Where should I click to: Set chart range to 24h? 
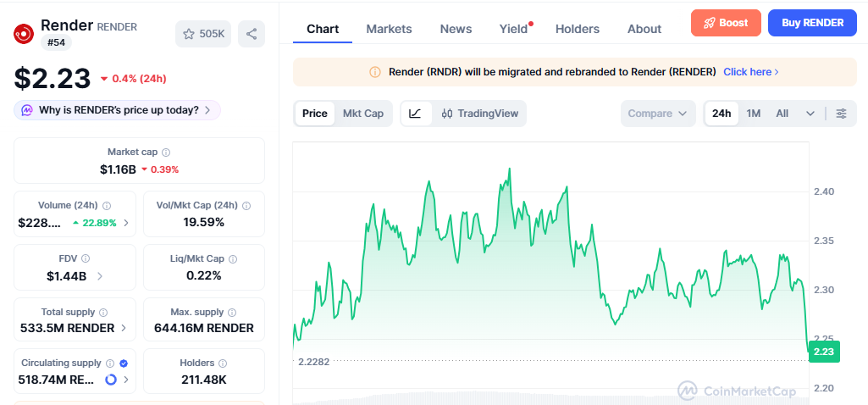[721, 114]
